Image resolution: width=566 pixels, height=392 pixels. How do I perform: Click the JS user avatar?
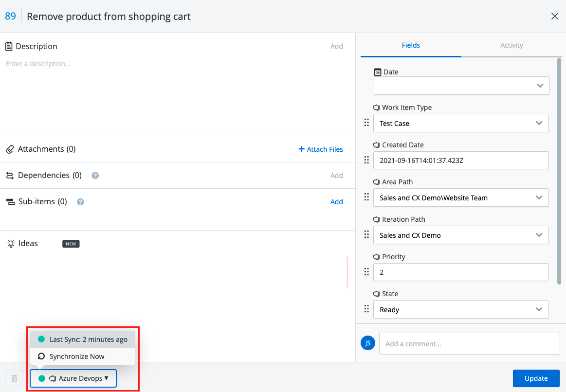368,343
